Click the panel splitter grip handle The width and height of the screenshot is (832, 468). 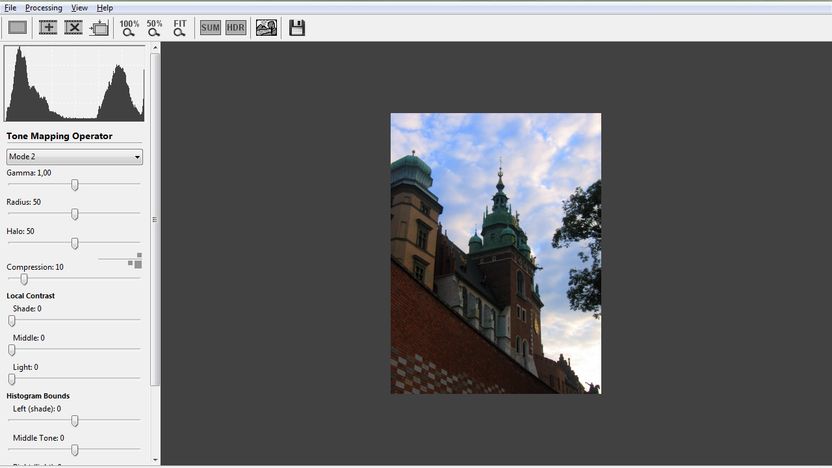[x=154, y=219]
